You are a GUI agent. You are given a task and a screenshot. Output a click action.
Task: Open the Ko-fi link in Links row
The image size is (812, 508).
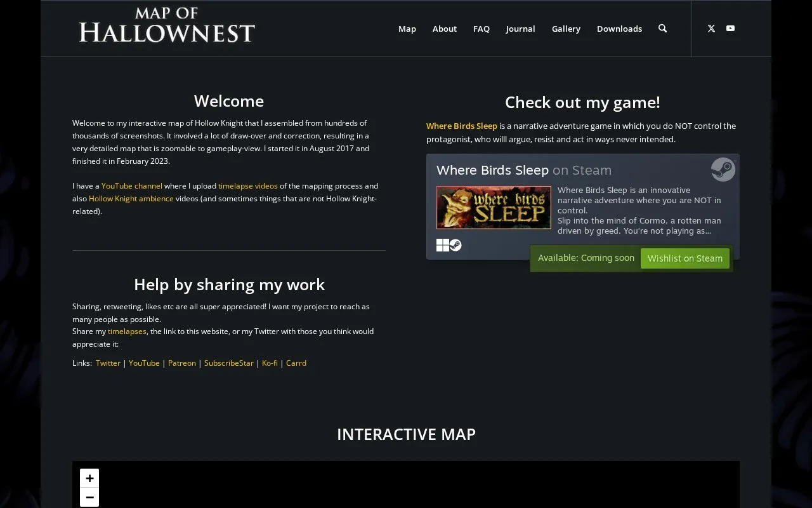click(x=270, y=363)
